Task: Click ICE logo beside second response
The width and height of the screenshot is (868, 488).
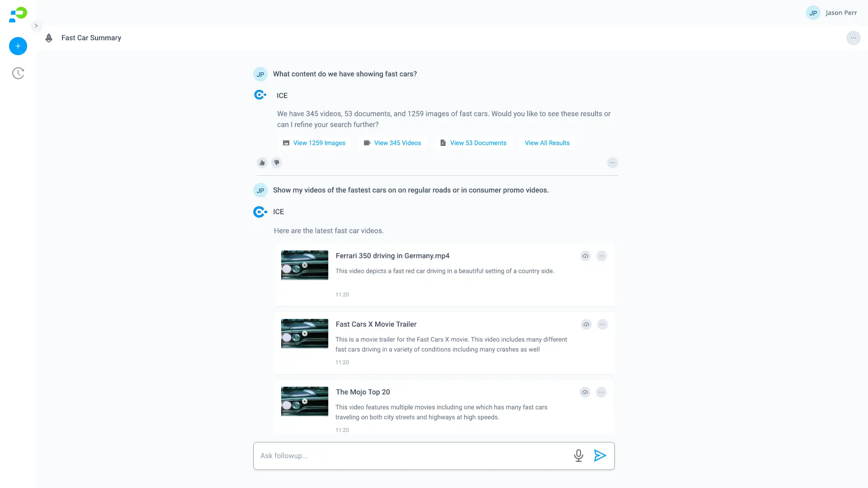Action: tap(260, 212)
